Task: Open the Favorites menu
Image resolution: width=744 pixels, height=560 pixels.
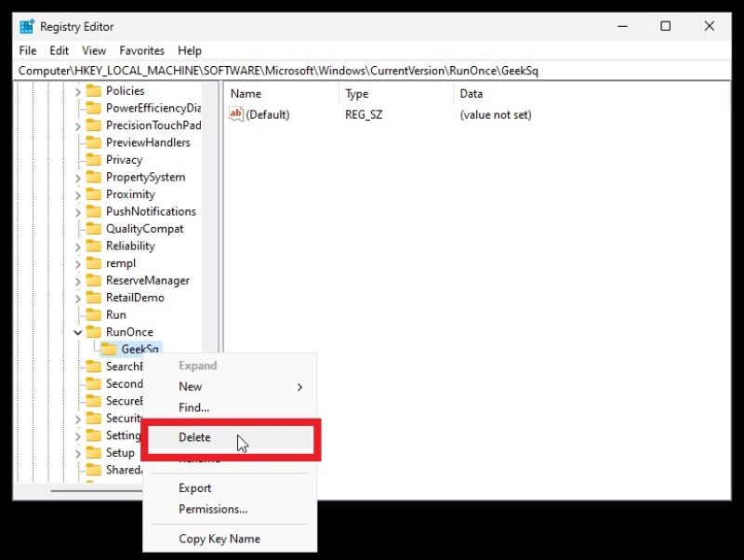Action: tap(142, 50)
